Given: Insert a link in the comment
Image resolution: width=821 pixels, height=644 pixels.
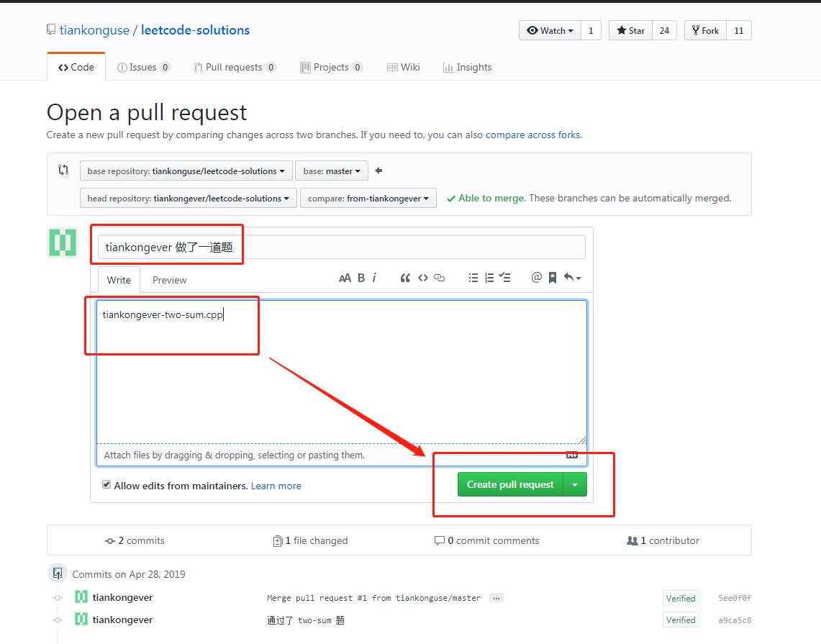Looking at the screenshot, I should [440, 278].
